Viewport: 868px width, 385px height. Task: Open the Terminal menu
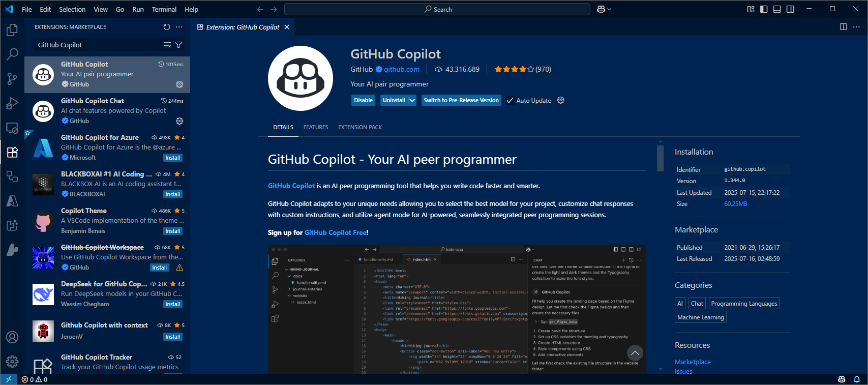pyautogui.click(x=164, y=9)
